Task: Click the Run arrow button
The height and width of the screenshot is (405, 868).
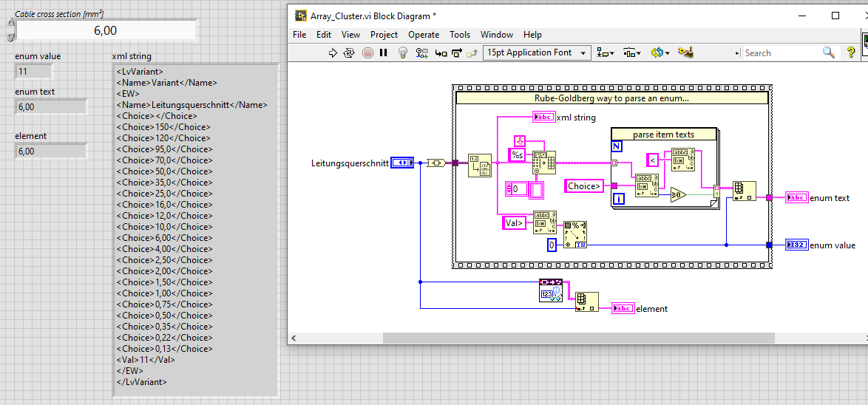Action: coord(333,53)
